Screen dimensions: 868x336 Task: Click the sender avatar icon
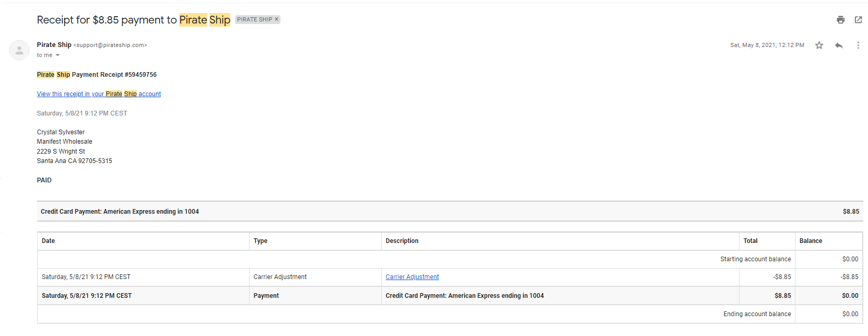click(x=19, y=50)
